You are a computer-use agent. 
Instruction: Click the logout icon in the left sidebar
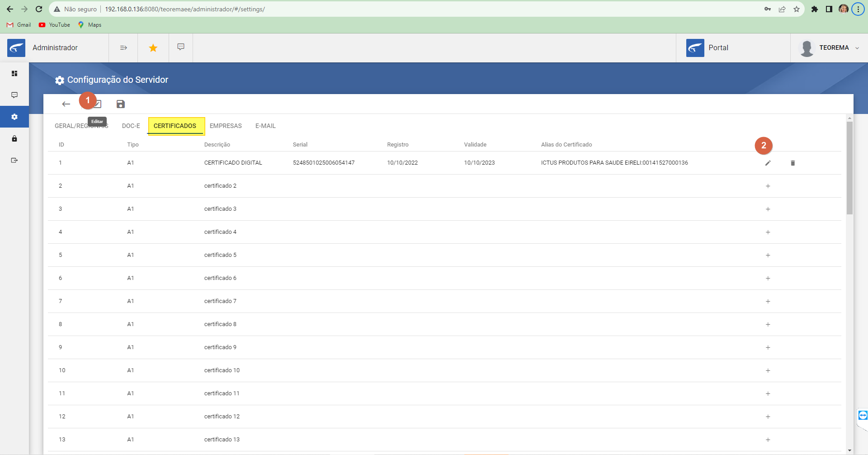14,160
